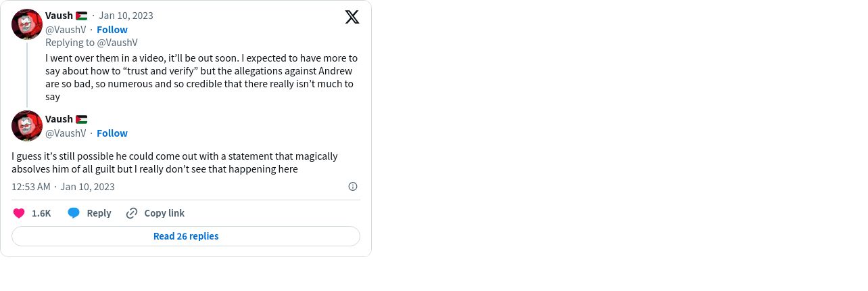Open the Vaush display name in parent tweet
The image size is (868, 291).
(59, 16)
